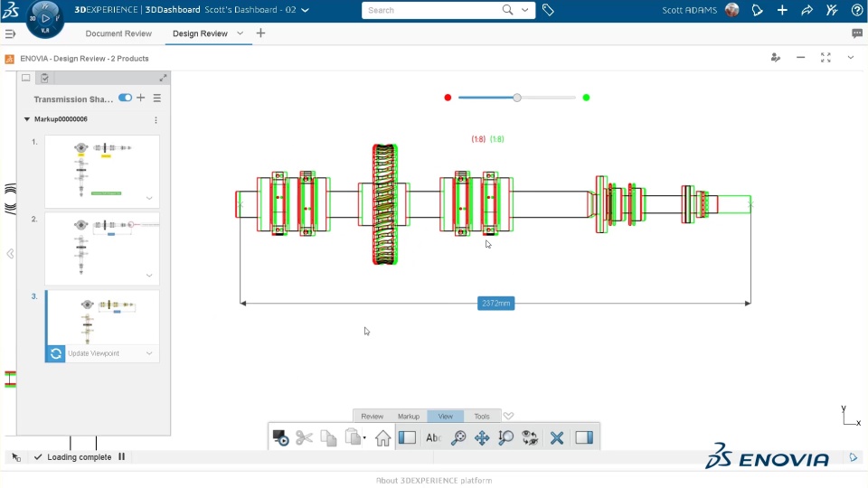Open the tag icon beside search

coord(548,10)
